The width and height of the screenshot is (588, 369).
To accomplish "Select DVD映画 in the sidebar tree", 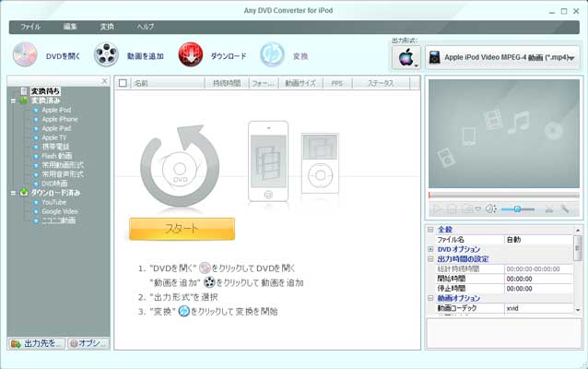I will click(54, 184).
